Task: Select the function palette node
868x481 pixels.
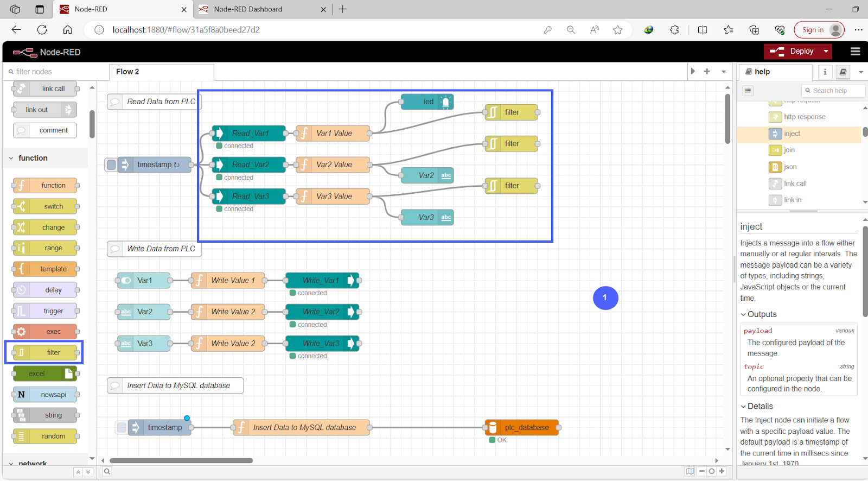Action: tap(45, 186)
